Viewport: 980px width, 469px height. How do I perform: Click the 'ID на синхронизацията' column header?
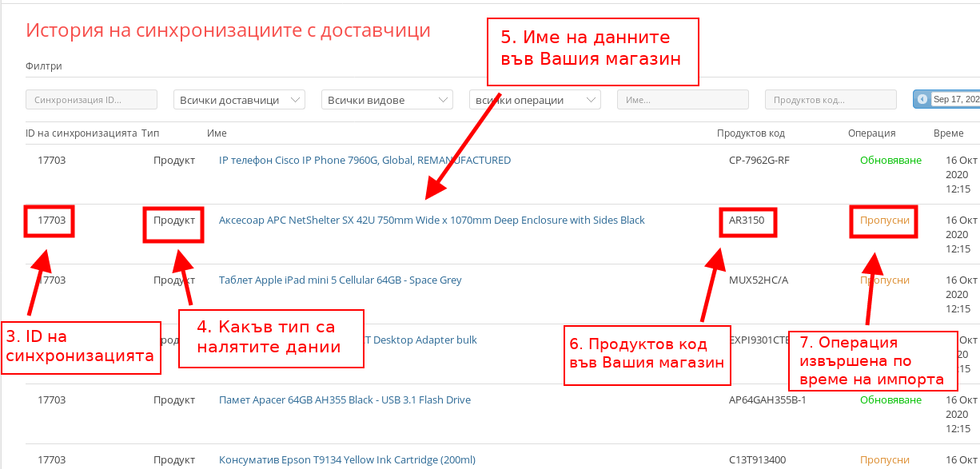(82, 133)
